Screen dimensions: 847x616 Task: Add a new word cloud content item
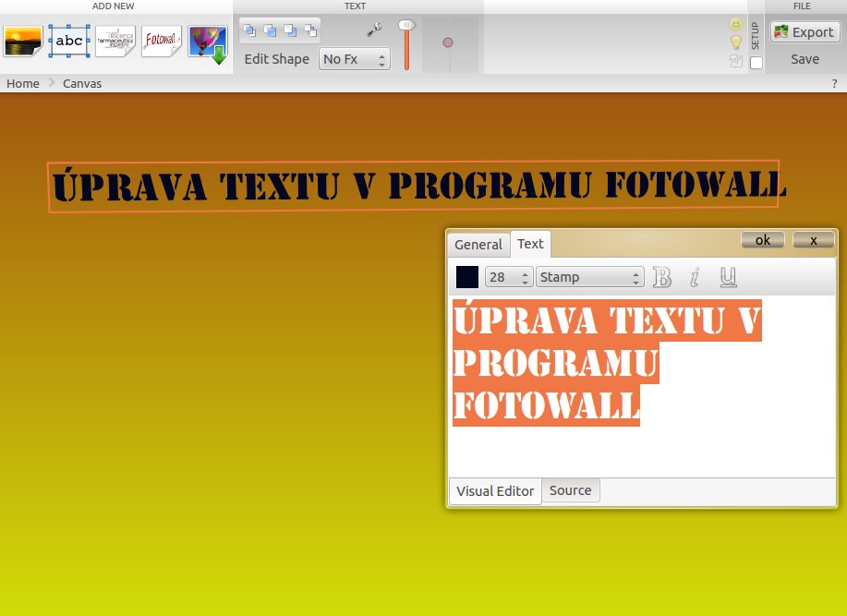(x=115, y=41)
